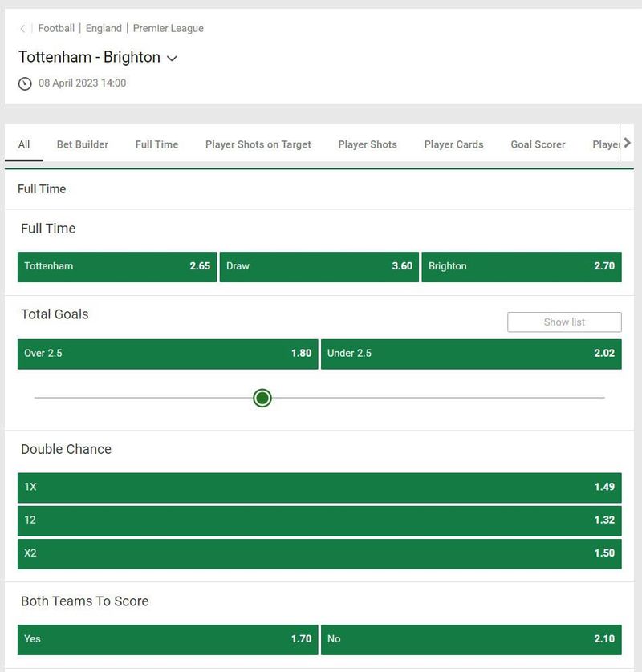Pick the Draw outcome at 3.60

click(x=319, y=266)
